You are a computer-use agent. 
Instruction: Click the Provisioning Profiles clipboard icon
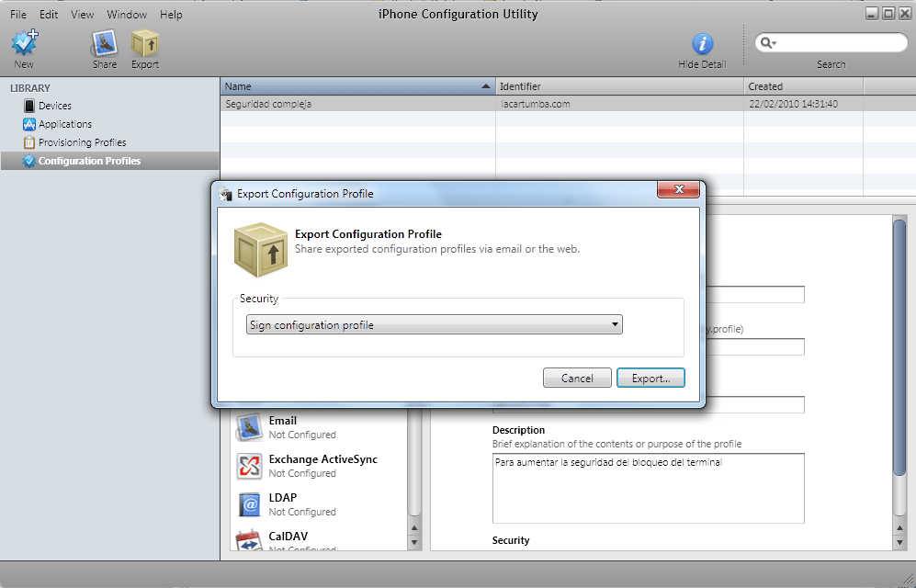pyautogui.click(x=29, y=142)
